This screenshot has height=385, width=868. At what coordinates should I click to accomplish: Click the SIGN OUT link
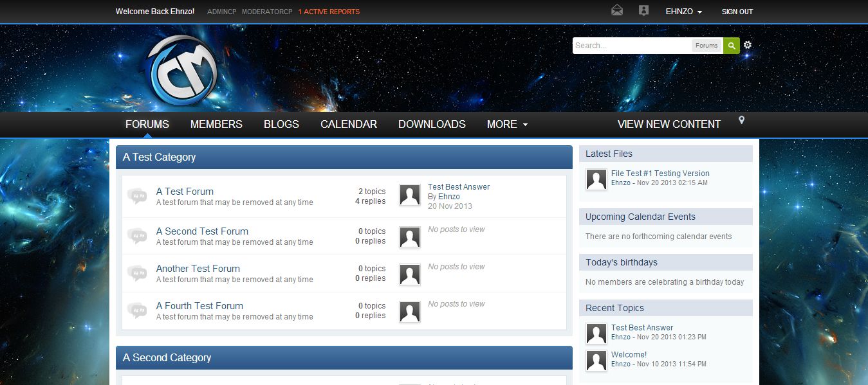point(737,12)
